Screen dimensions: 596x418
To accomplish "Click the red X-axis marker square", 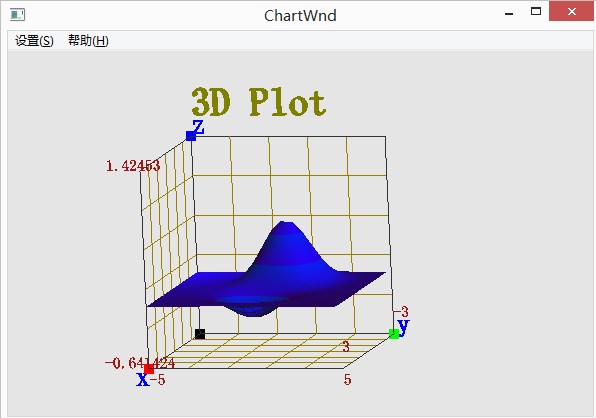I will pos(149,369).
